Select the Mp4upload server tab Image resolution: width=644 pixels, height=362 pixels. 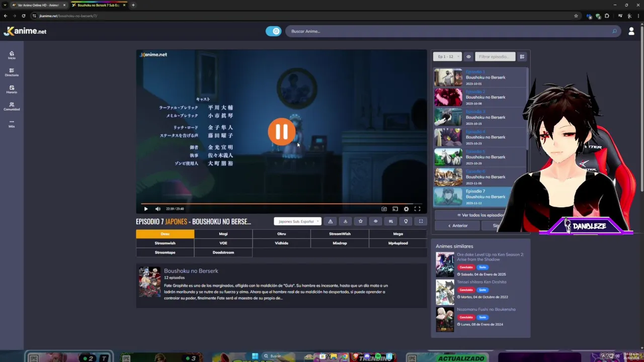(x=398, y=243)
